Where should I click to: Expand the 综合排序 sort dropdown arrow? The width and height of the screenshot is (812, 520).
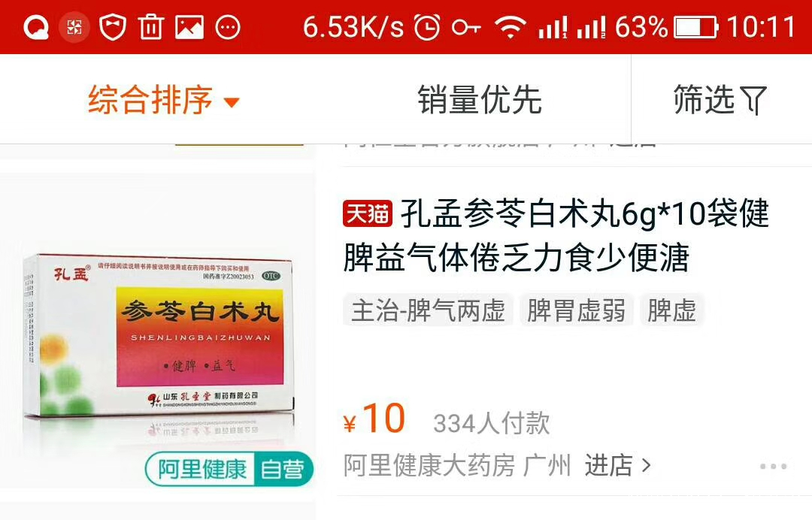pos(232,102)
